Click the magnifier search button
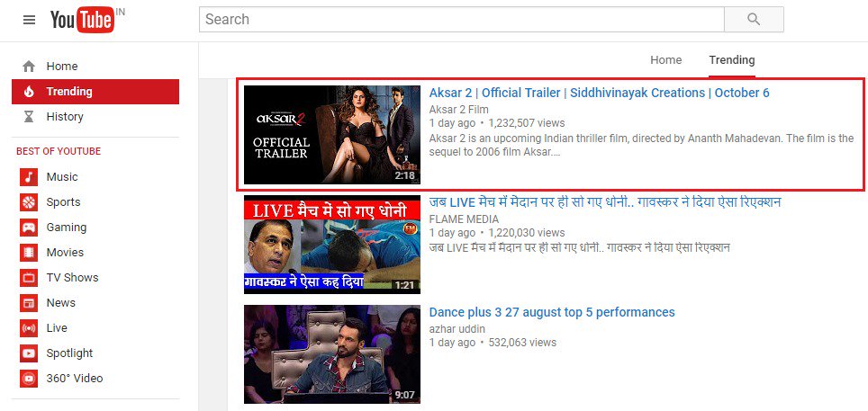This screenshot has height=411, width=868. 754,20
